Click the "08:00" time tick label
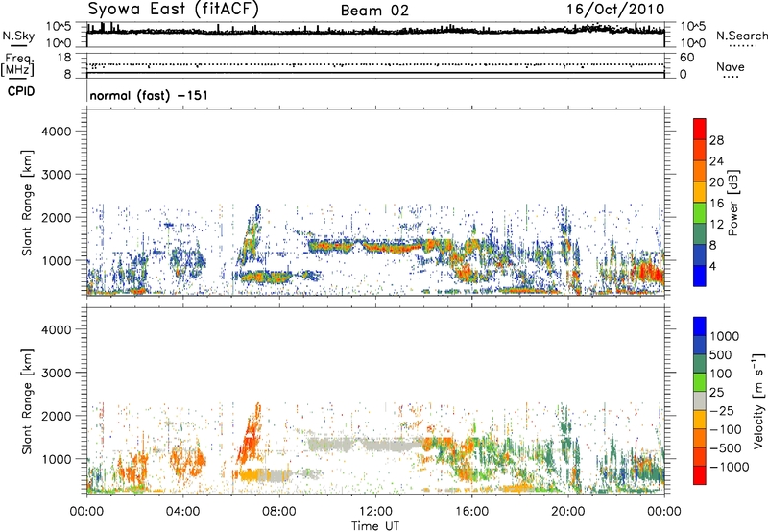The image size is (768, 532). pyautogui.click(x=278, y=512)
